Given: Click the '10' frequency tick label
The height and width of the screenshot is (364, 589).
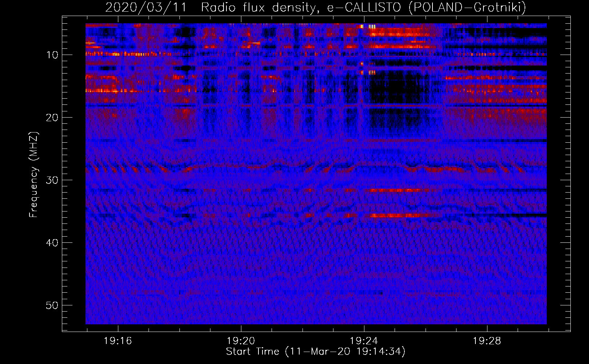Looking at the screenshot, I should [x=52, y=55].
